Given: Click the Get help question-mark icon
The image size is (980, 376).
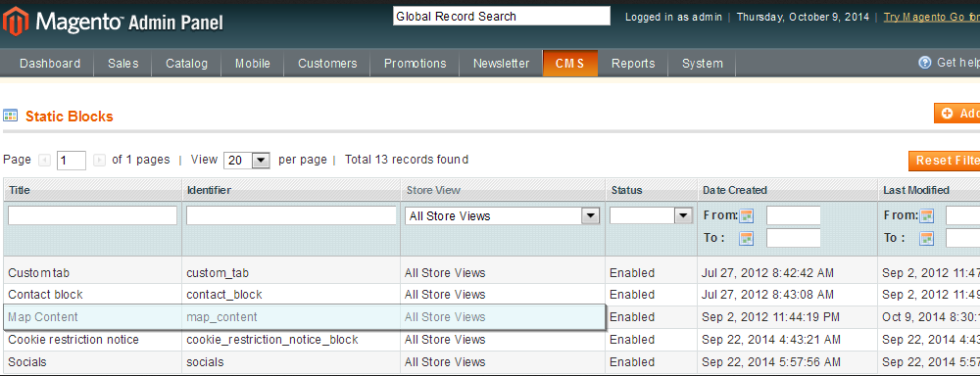Looking at the screenshot, I should point(924,62).
